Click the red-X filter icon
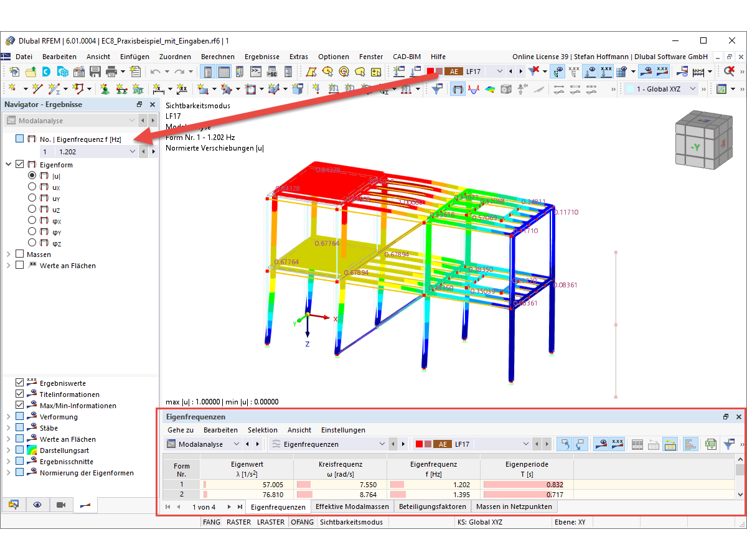The height and width of the screenshot is (560, 747). coord(533,72)
